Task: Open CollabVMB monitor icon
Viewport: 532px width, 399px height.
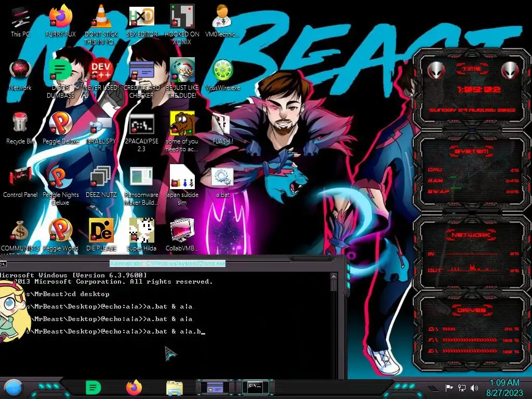Action: tap(182, 235)
